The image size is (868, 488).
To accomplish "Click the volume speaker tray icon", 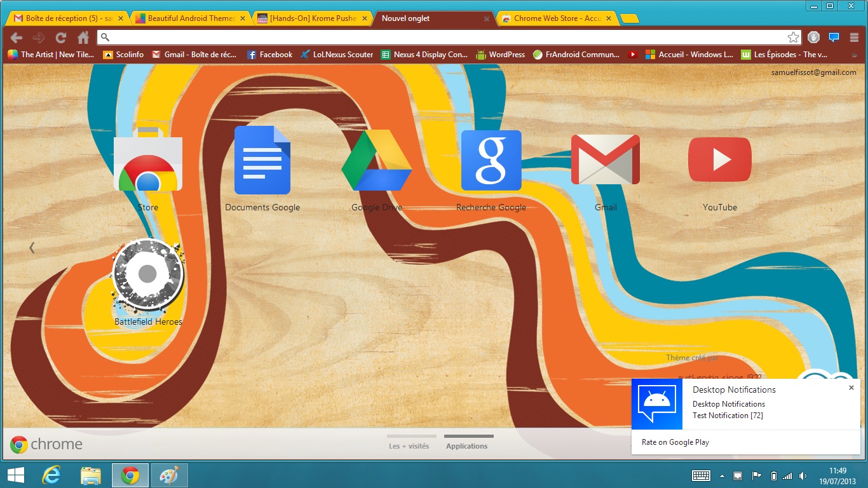I will point(803,475).
